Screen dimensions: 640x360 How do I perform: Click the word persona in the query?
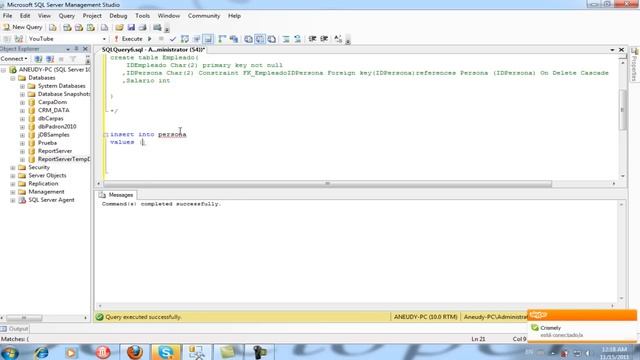tap(172, 134)
